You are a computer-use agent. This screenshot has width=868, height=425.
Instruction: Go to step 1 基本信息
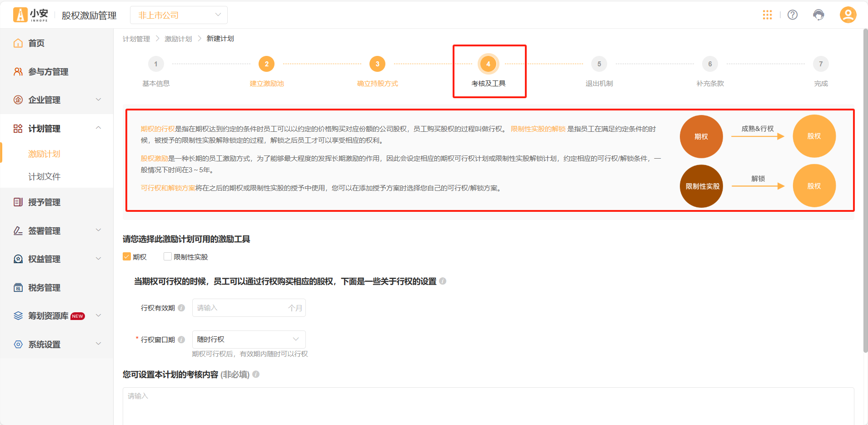(x=156, y=64)
